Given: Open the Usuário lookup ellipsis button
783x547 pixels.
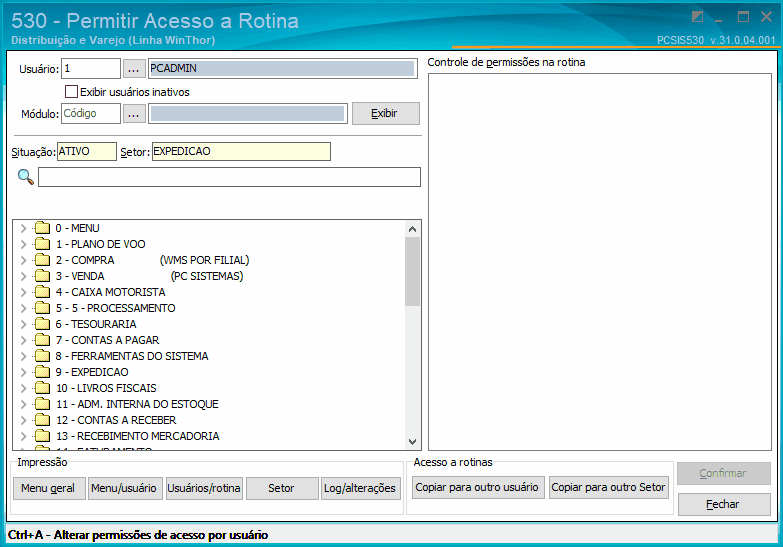Looking at the screenshot, I should 134,69.
